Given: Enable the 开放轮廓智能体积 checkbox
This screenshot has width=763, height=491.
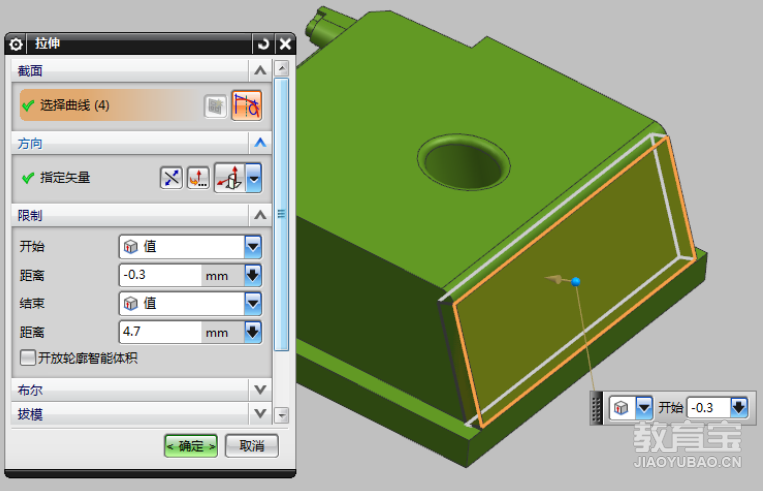Looking at the screenshot, I should 28,358.
